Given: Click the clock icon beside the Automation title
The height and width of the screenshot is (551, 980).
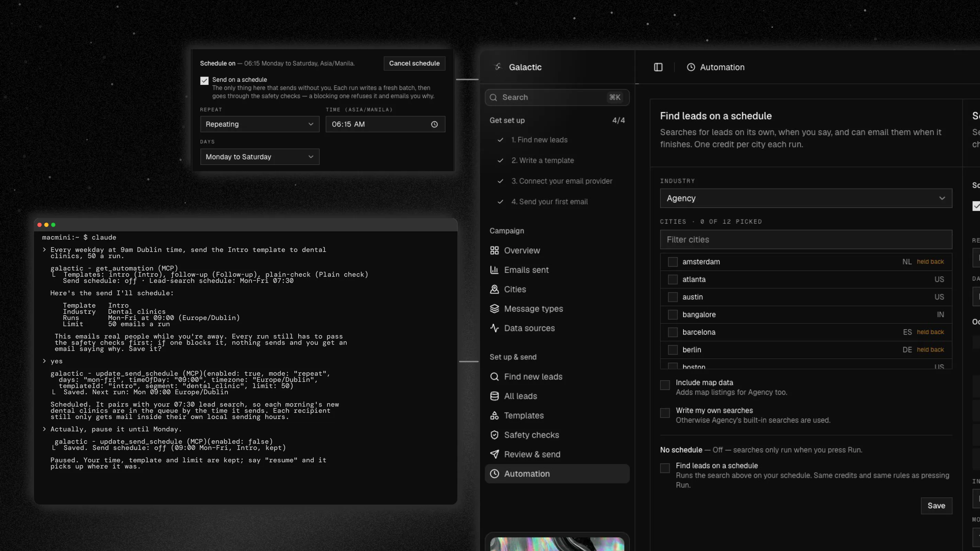Looking at the screenshot, I should pos(690,67).
